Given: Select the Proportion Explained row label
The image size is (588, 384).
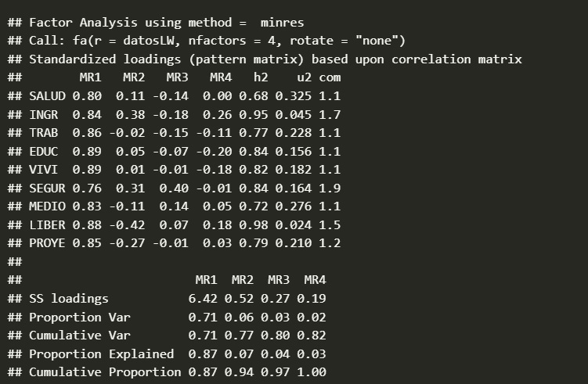Looking at the screenshot, I should point(98,353).
